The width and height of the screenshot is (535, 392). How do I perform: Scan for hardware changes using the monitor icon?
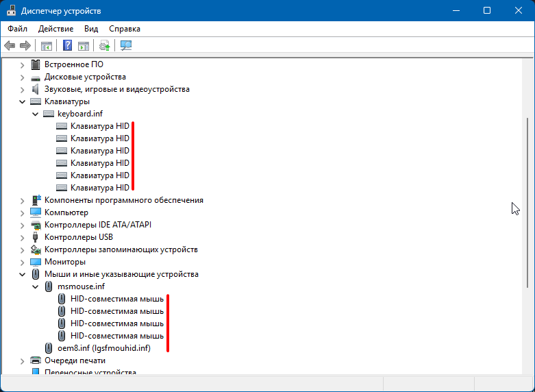pyautogui.click(x=126, y=45)
